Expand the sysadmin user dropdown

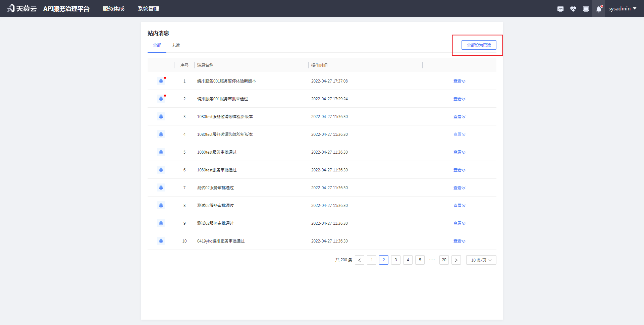point(622,8)
